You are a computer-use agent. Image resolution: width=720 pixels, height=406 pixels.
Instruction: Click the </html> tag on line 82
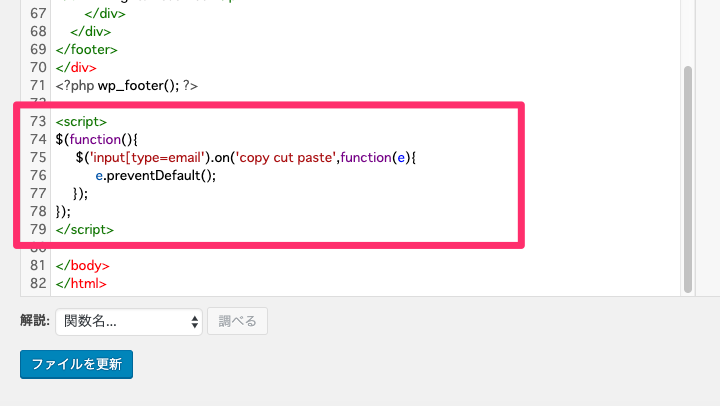click(81, 283)
